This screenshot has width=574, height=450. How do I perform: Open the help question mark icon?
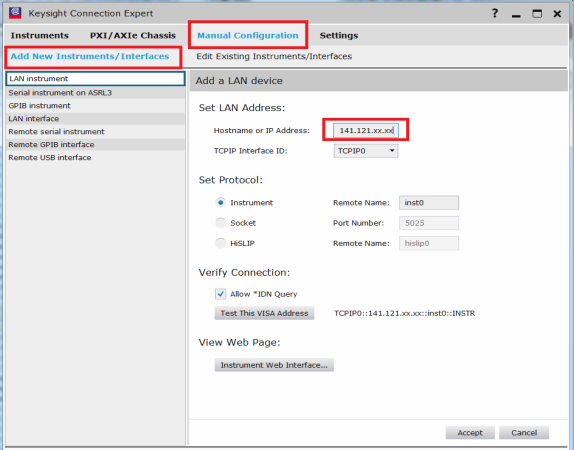pos(495,13)
